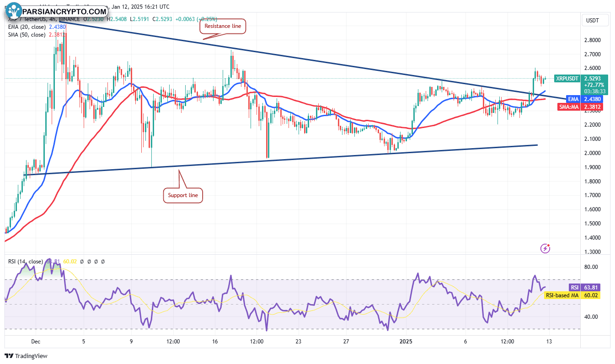Screen dimensions: 615x364
Task: Click the XRPUSDT price tag on axis
Action: (567, 79)
